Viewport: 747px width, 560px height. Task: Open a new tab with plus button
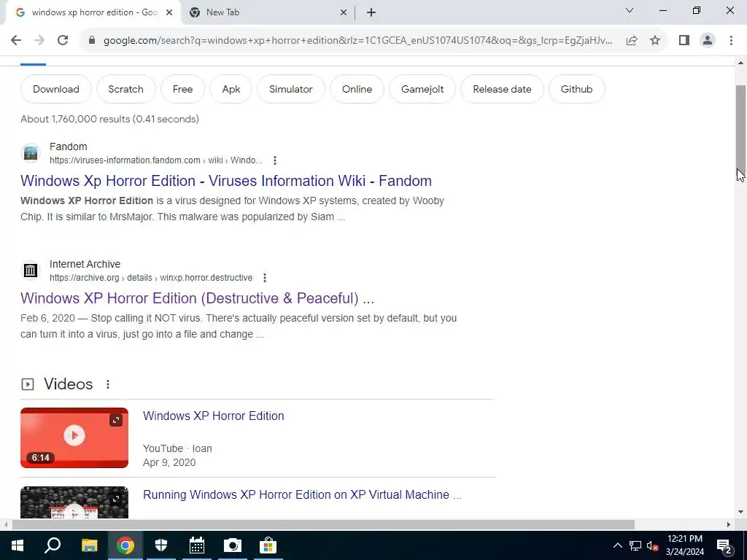tap(371, 12)
